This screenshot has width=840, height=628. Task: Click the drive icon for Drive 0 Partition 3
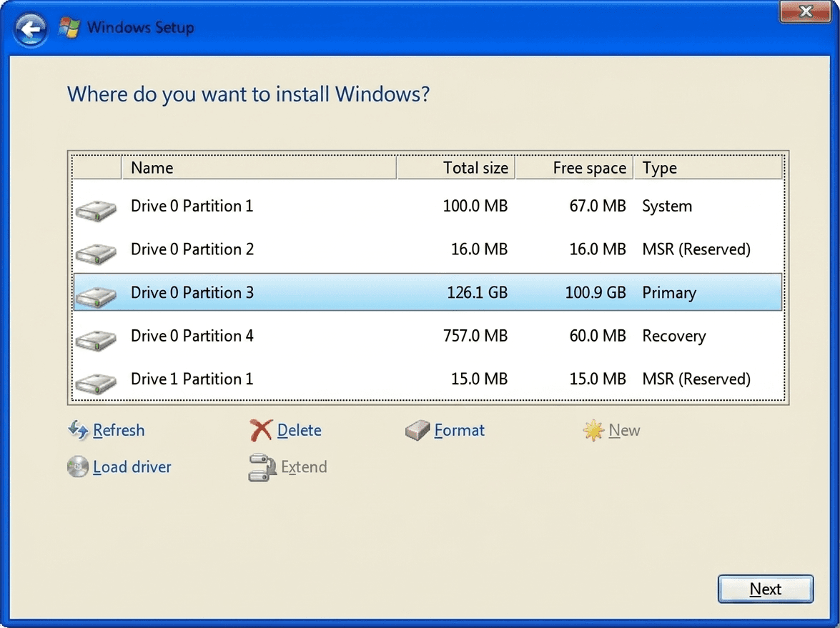(x=96, y=296)
